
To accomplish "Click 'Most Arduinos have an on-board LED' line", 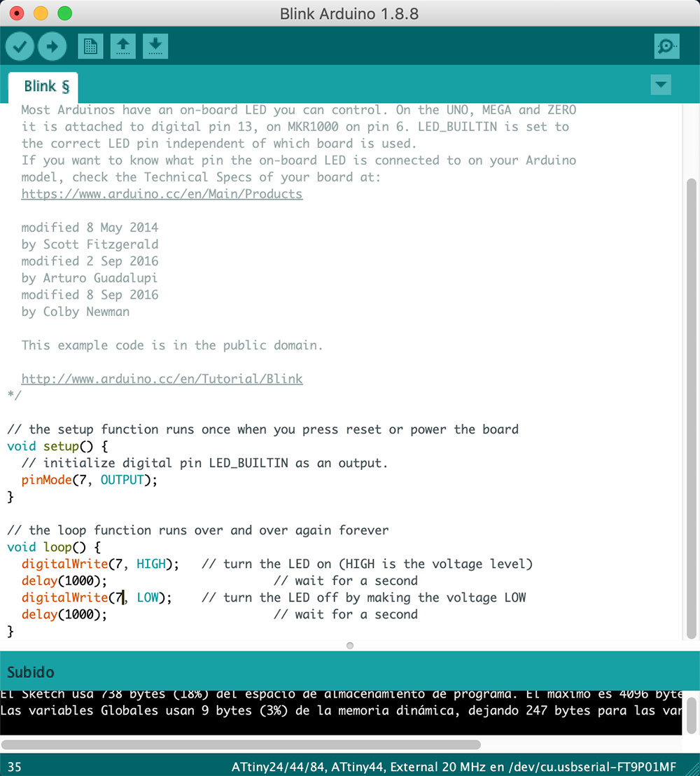I will point(299,110).
